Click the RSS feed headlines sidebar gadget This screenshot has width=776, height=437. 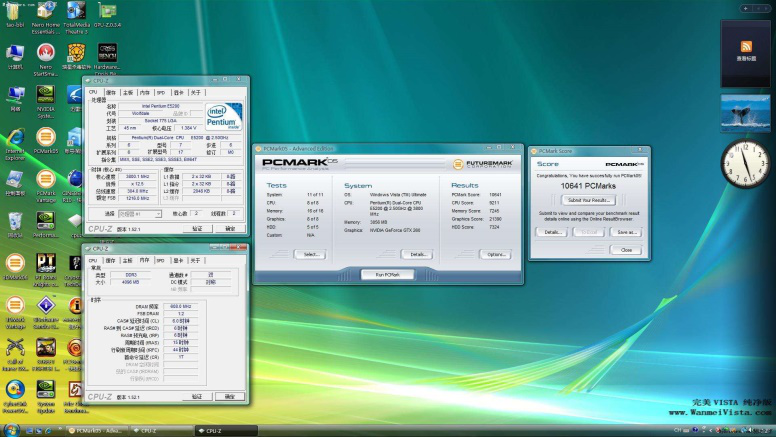tap(746, 53)
